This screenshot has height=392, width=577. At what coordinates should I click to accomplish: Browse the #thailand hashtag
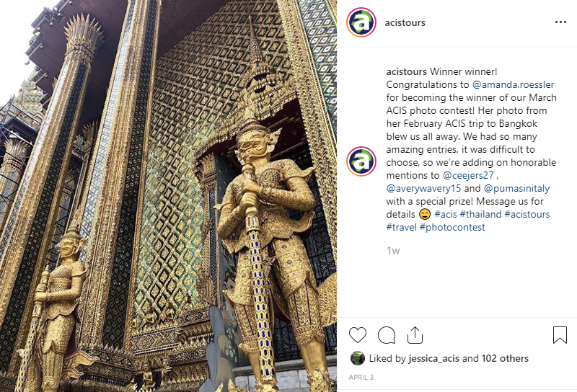pyautogui.click(x=480, y=214)
